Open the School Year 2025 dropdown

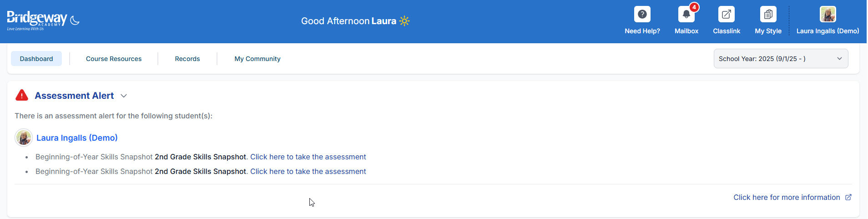[x=781, y=59]
